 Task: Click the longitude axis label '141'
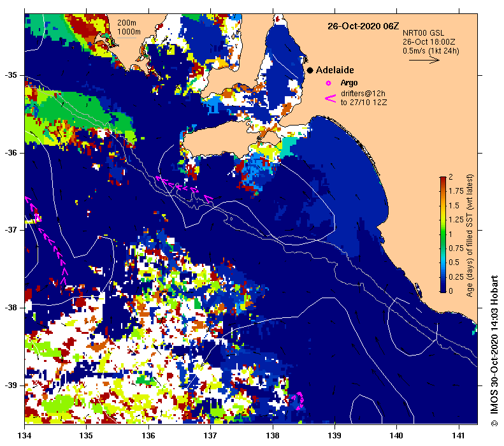pyautogui.click(x=458, y=436)
